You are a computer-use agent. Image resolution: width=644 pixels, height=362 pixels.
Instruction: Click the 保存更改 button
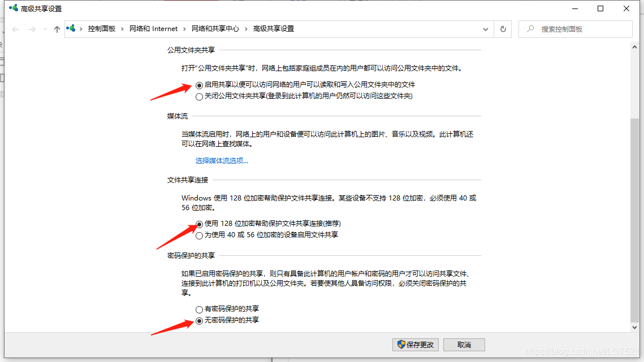pos(415,344)
